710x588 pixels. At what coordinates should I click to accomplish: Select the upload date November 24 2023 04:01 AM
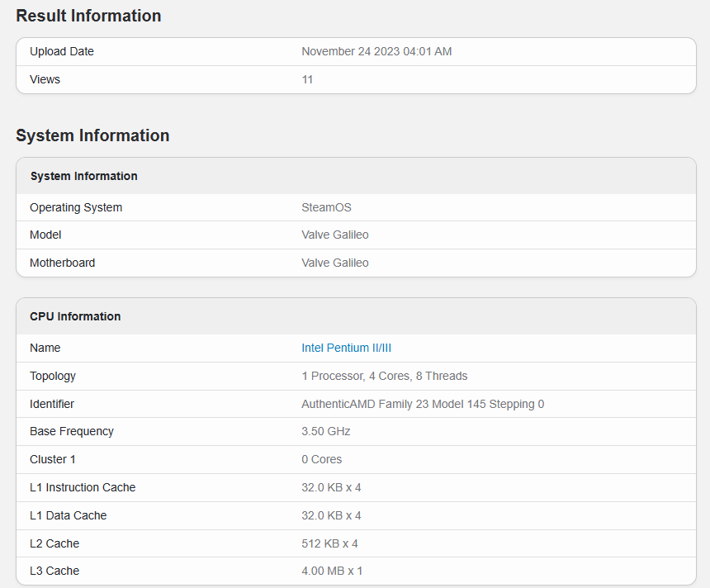point(376,52)
